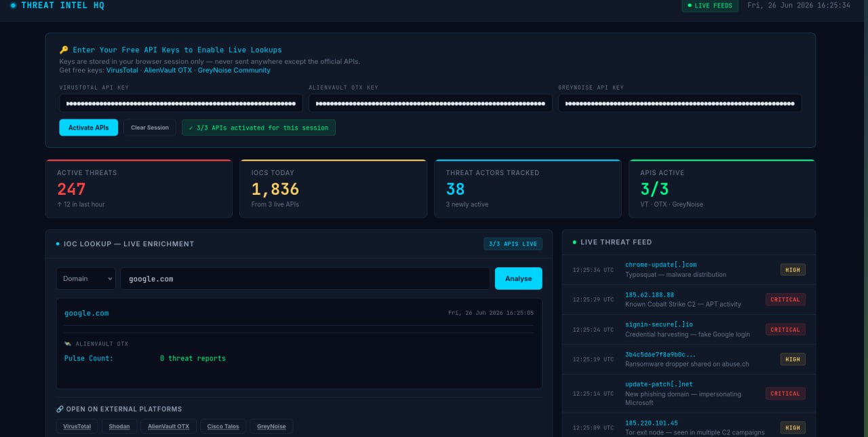
Task: Click the HIGH badge on chrome-update row
Action: click(792, 269)
